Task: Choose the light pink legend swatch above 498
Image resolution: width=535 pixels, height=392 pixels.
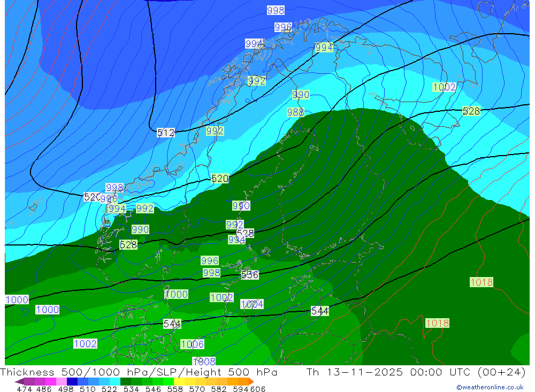Action: click(62, 381)
